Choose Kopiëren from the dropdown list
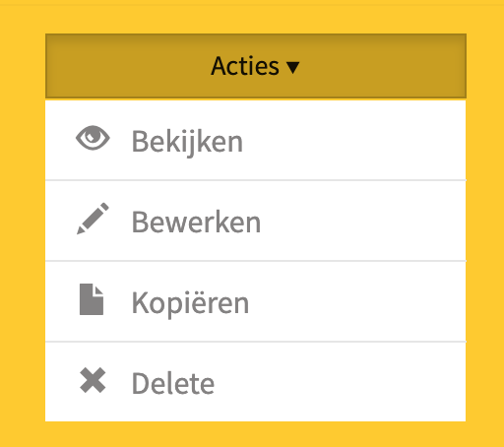Viewport: 504px width, 447px height. [256, 301]
